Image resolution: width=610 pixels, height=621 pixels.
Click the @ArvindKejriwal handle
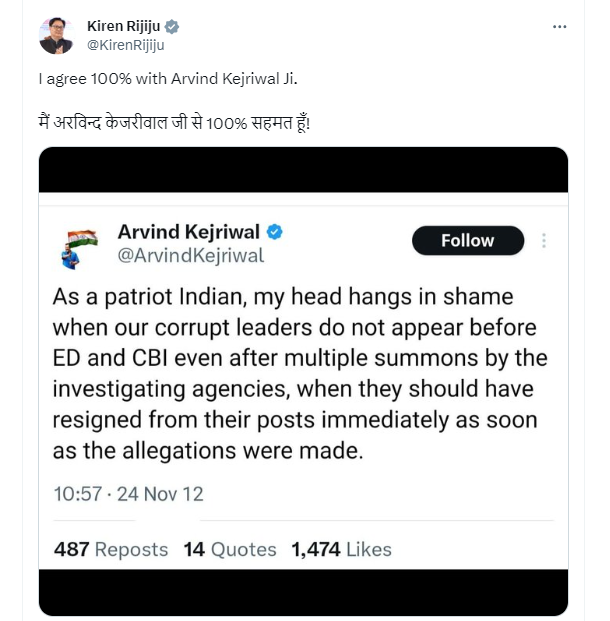coord(191,256)
